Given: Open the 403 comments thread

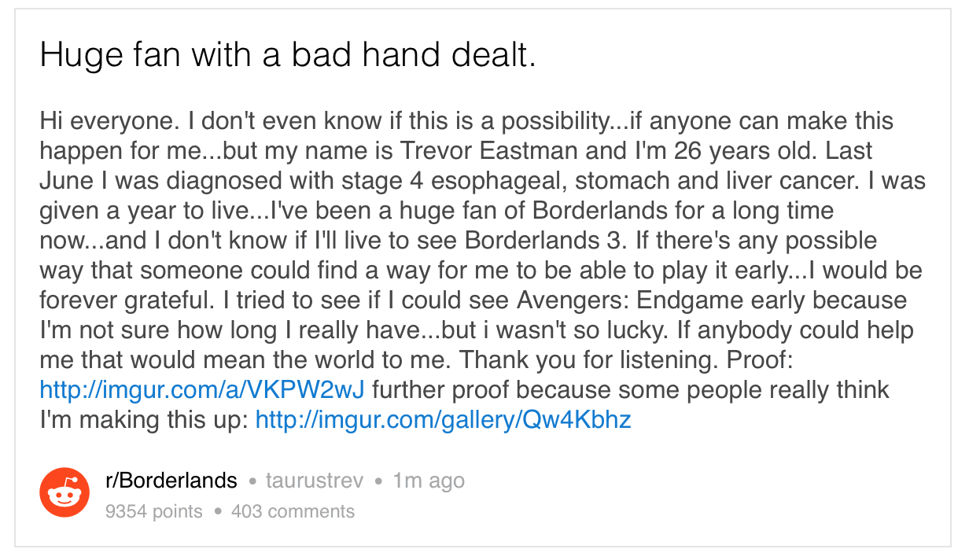Looking at the screenshot, I should pos(293,512).
